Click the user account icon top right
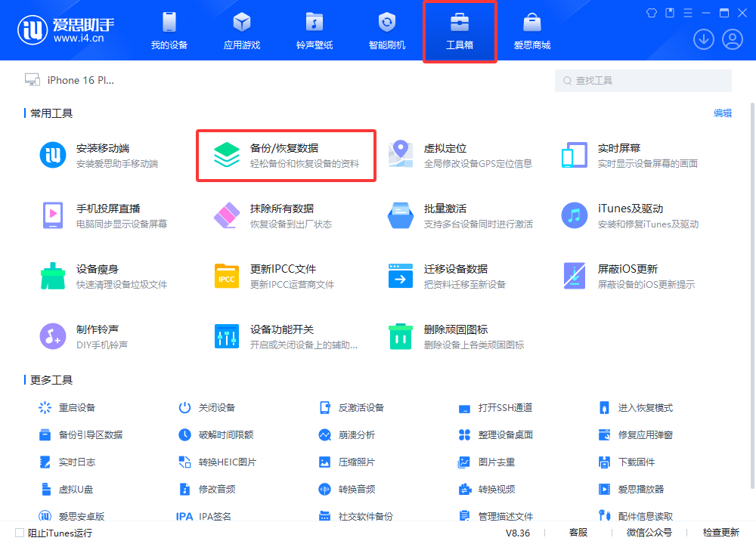 731,39
